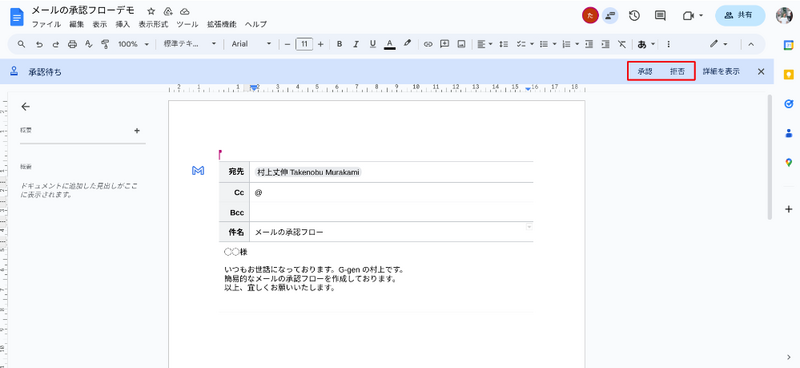Add a comment from the toolbar

pos(444,44)
